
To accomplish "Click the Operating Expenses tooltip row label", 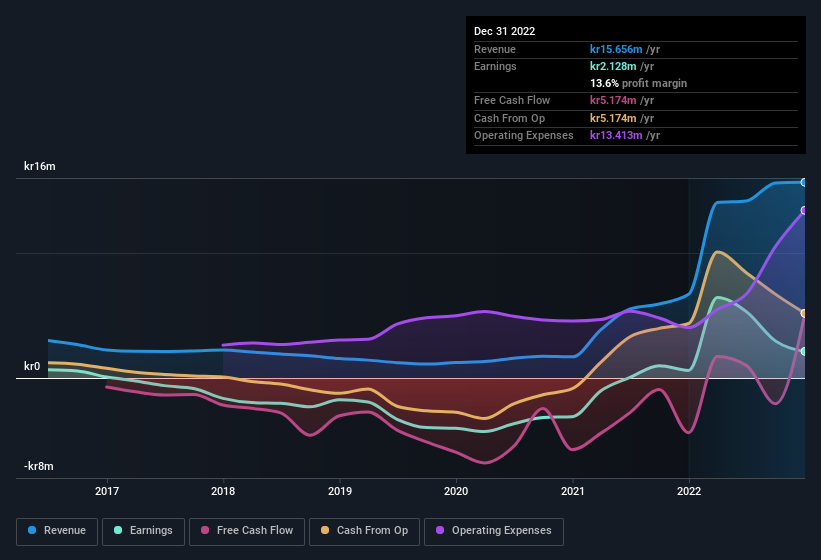I will [x=524, y=135].
